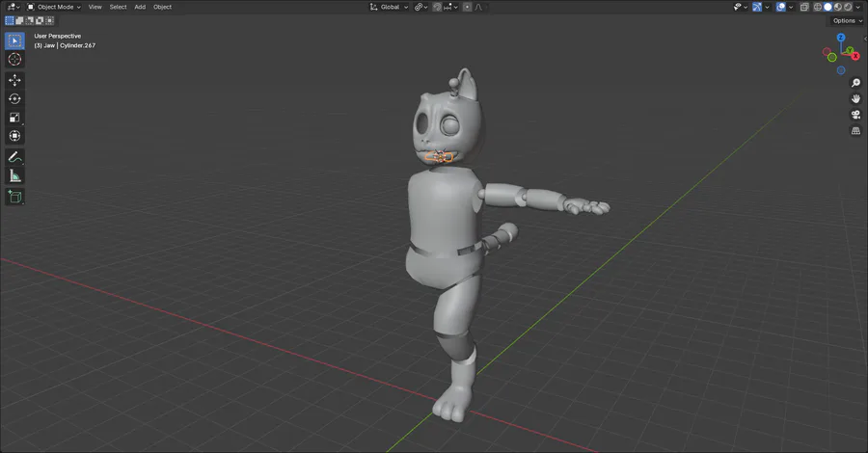Set selection mode to new selection
Viewport: 868px width, 453px height.
[10, 20]
